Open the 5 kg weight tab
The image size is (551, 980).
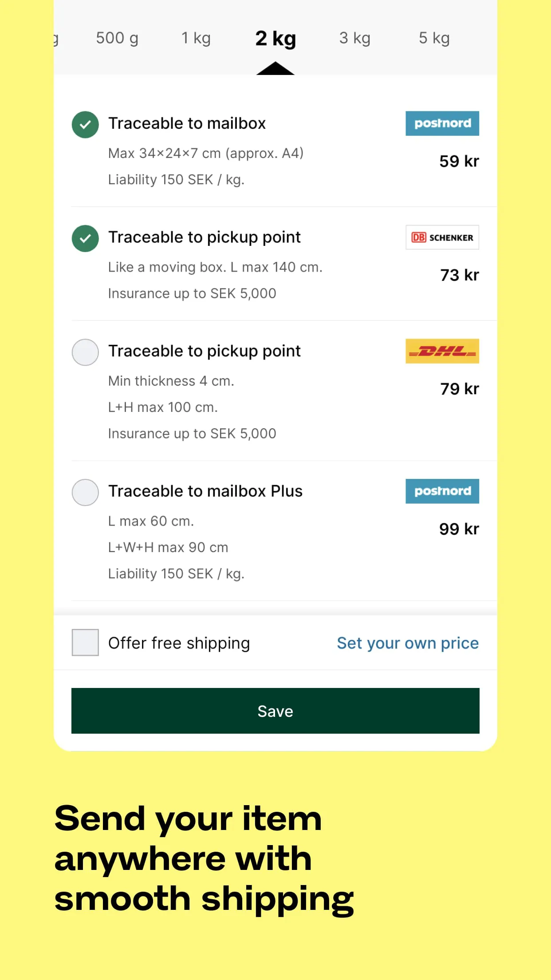[434, 38]
